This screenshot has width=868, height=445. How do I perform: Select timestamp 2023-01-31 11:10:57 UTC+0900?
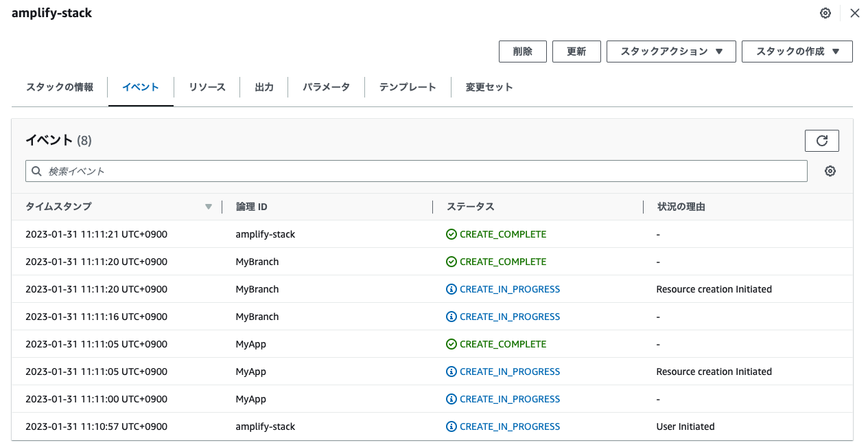tap(97, 426)
